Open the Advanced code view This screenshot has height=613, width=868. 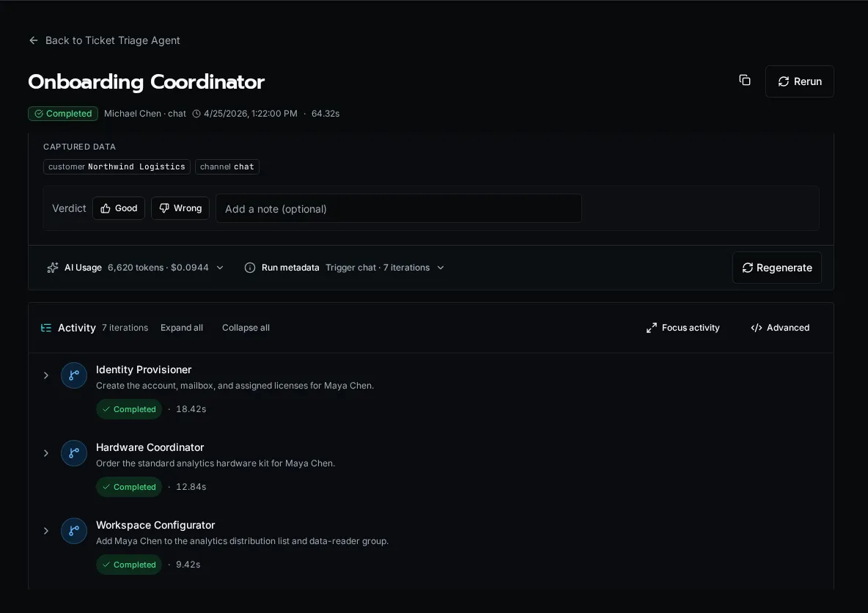pos(780,328)
